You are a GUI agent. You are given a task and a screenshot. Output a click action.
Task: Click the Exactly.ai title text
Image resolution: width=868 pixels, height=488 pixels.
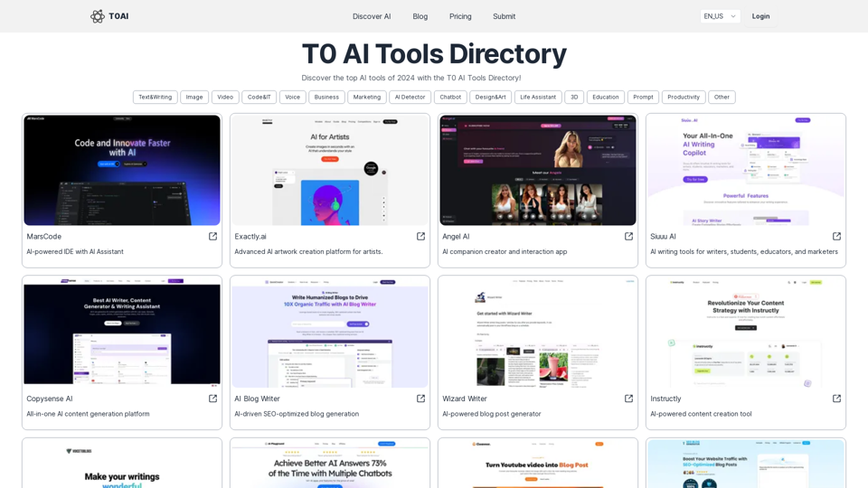[250, 236]
